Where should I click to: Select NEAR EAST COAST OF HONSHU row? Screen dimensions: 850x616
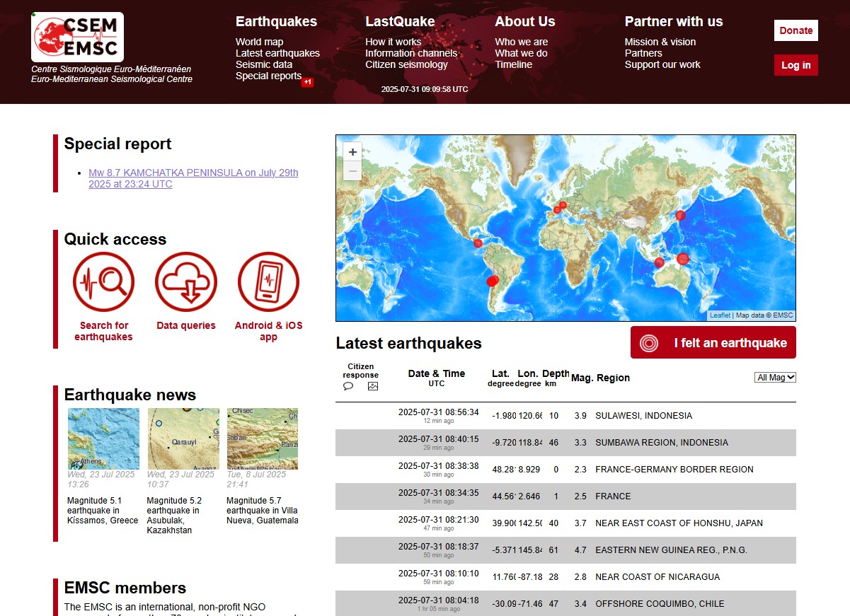565,523
